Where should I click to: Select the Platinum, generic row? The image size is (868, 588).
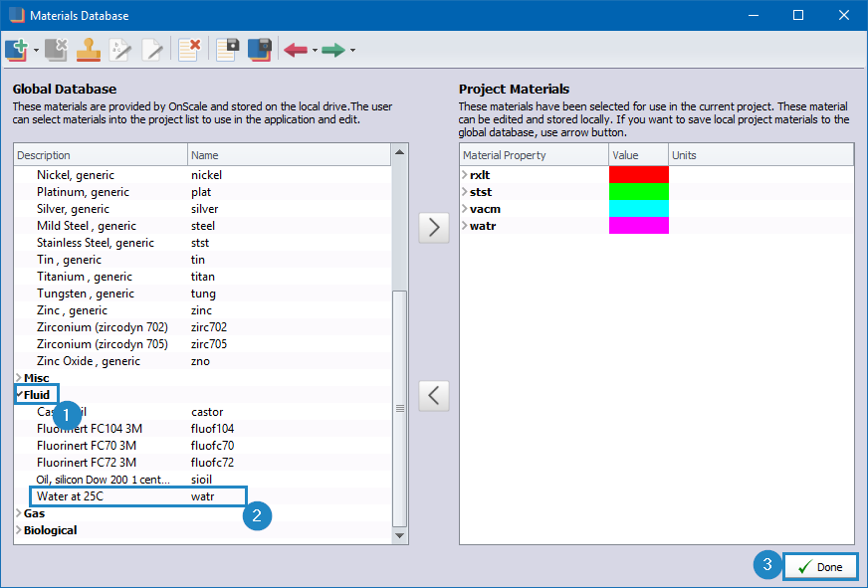click(203, 191)
